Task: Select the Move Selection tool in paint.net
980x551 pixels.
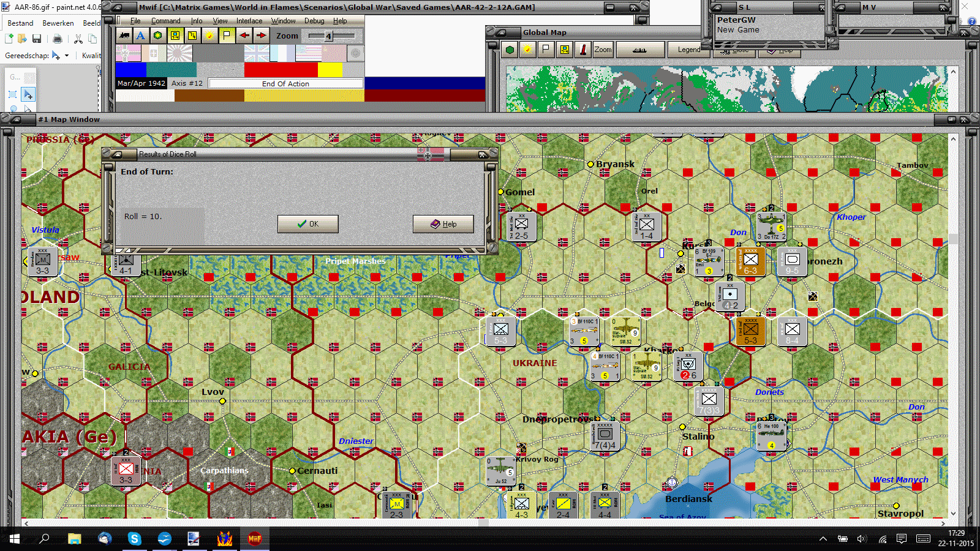Action: pyautogui.click(x=28, y=94)
